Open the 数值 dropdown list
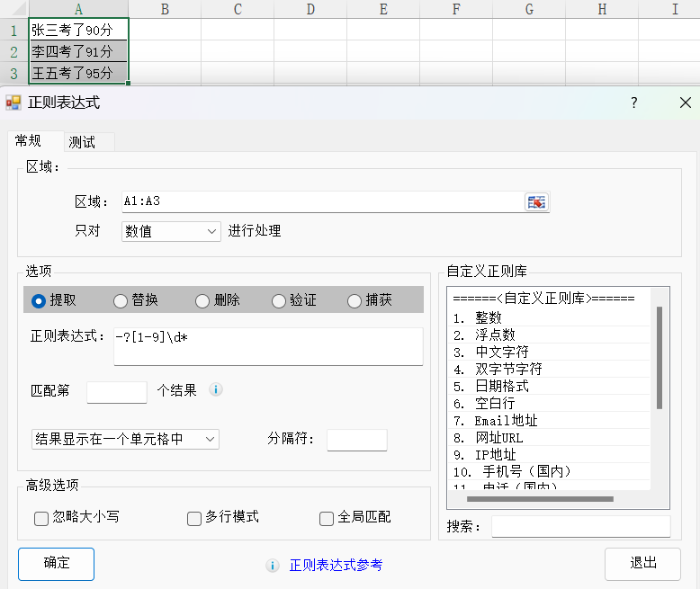The height and width of the screenshot is (589, 700). tap(171, 231)
